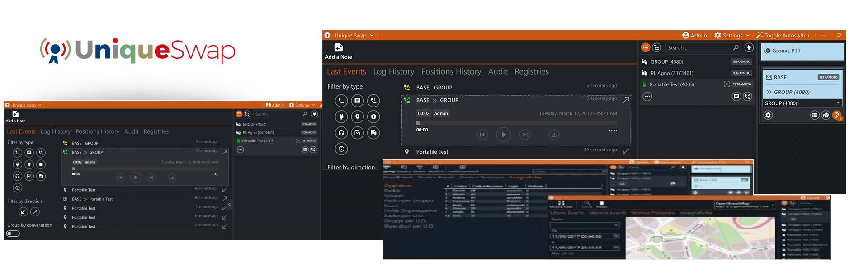
Task: Click Toggle Autoswitch in large window
Action: 783,35
